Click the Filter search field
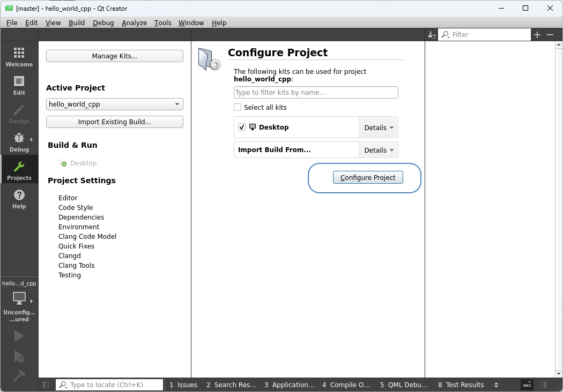Screen dimensions: 563x392 point(484,35)
